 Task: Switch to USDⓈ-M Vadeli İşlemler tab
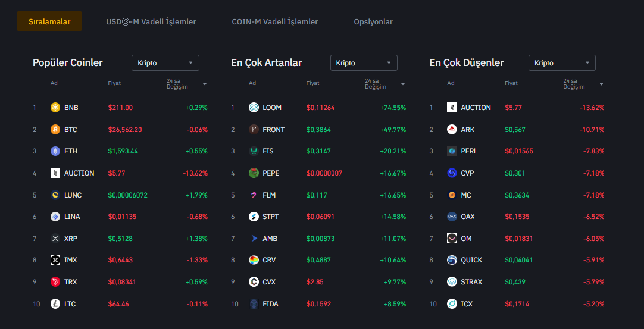pos(151,22)
